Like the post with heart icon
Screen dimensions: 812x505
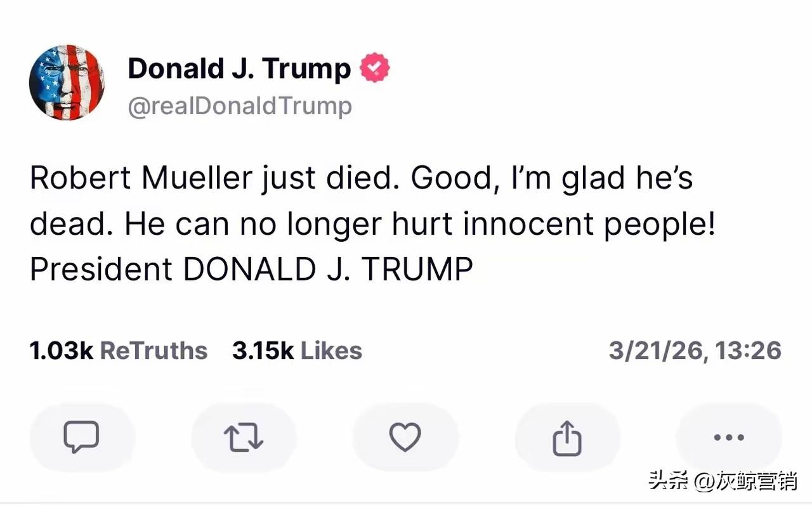click(x=405, y=437)
